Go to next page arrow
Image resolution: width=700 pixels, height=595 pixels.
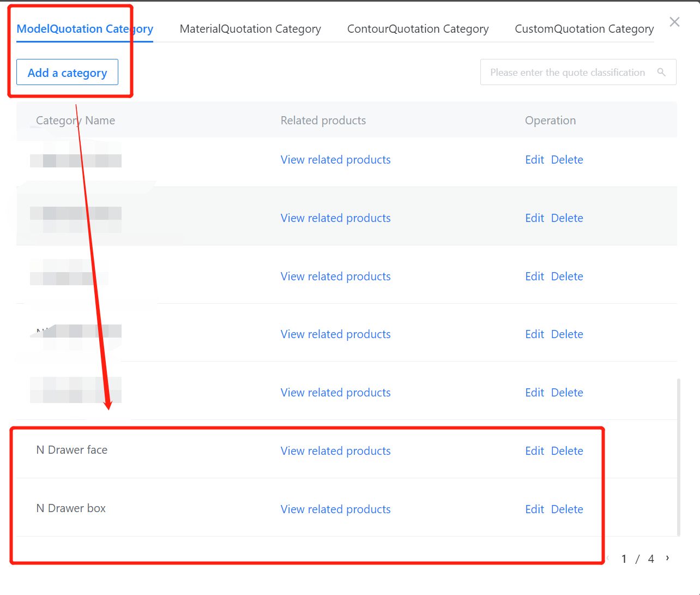[x=667, y=558]
